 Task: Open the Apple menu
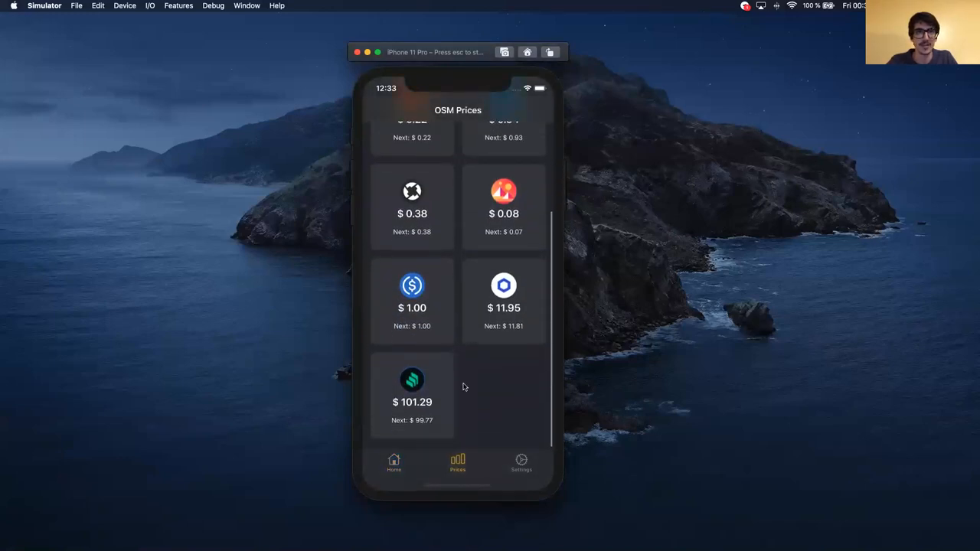(x=14, y=5)
